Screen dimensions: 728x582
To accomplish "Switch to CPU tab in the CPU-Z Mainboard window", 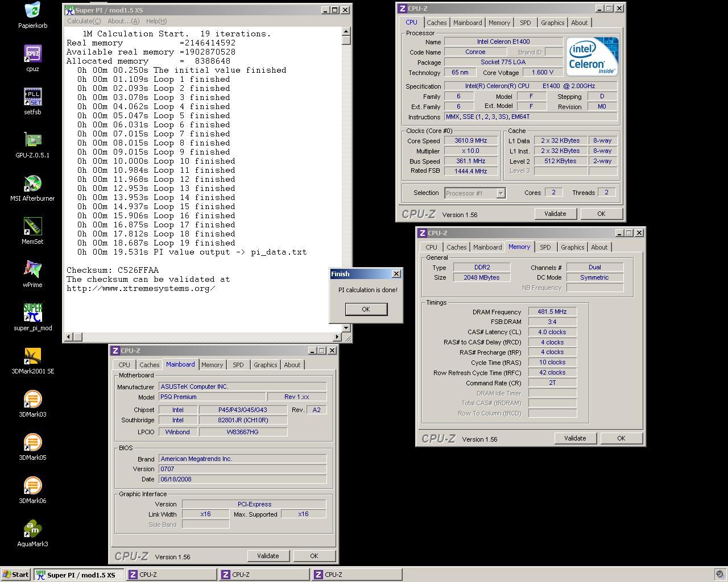I will (x=124, y=365).
